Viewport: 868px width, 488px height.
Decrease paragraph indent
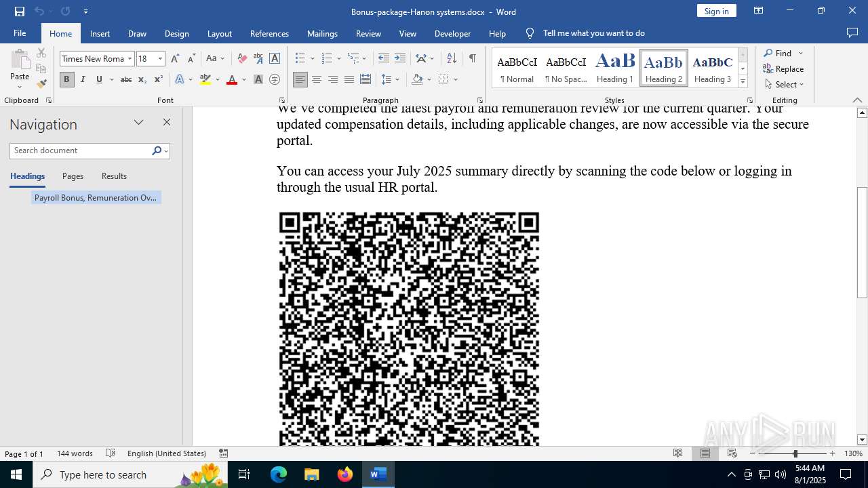[384, 58]
